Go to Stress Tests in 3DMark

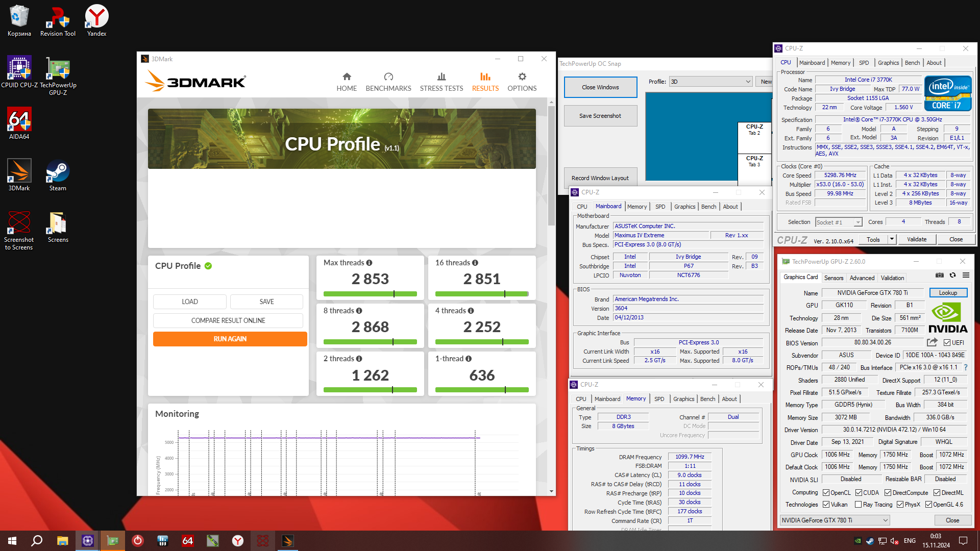pyautogui.click(x=442, y=82)
